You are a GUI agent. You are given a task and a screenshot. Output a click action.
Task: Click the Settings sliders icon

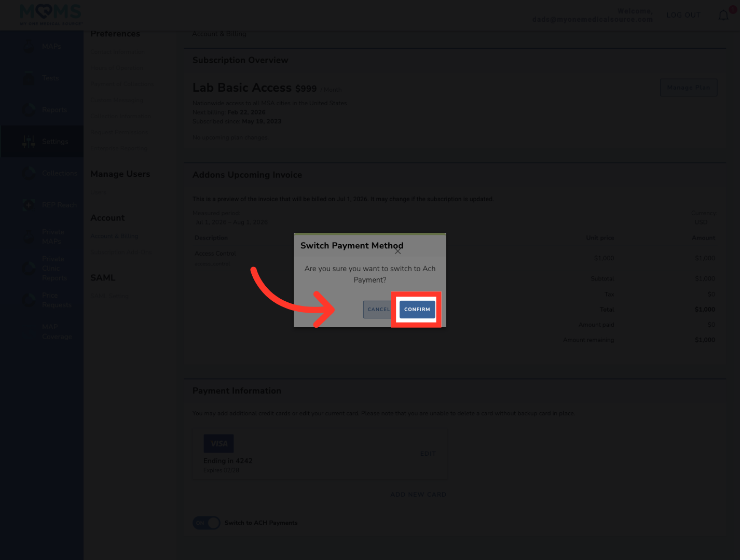pyautogui.click(x=29, y=142)
